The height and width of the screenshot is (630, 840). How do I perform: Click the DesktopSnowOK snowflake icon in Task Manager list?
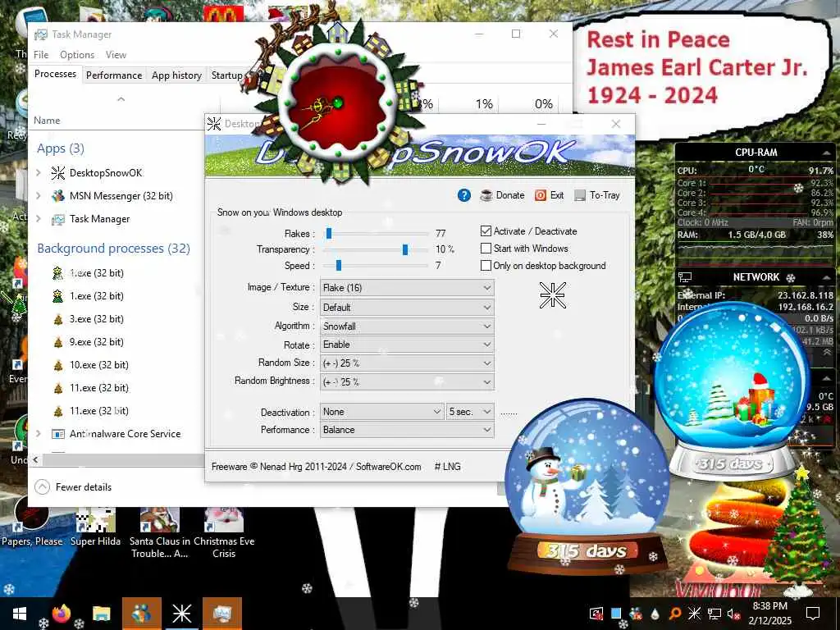click(x=58, y=173)
